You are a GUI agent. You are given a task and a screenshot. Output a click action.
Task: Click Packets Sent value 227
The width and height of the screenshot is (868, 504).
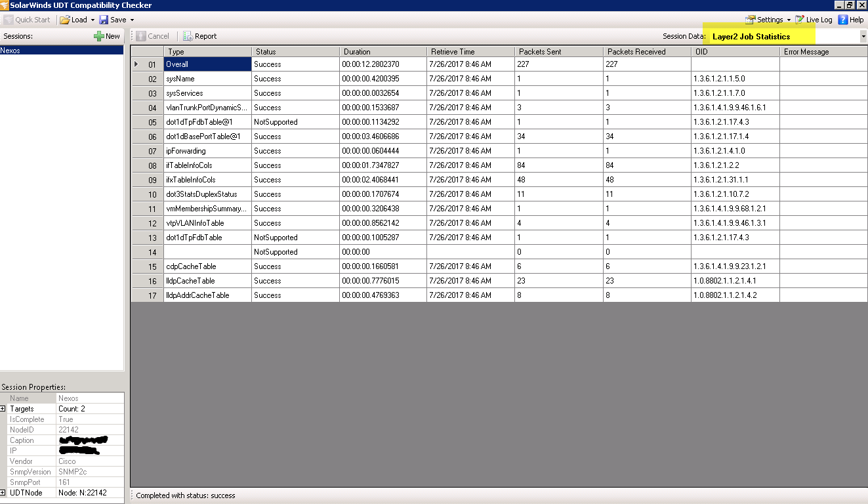pos(559,64)
